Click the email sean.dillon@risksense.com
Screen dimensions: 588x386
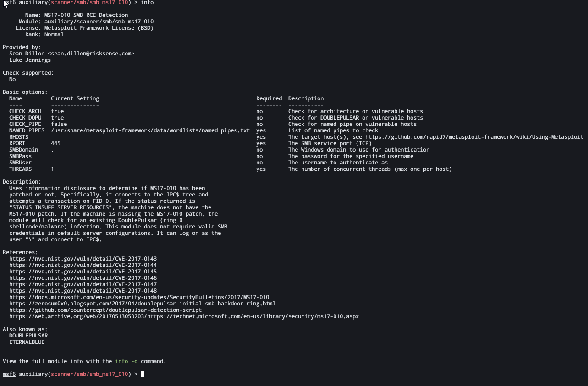[x=91, y=54]
